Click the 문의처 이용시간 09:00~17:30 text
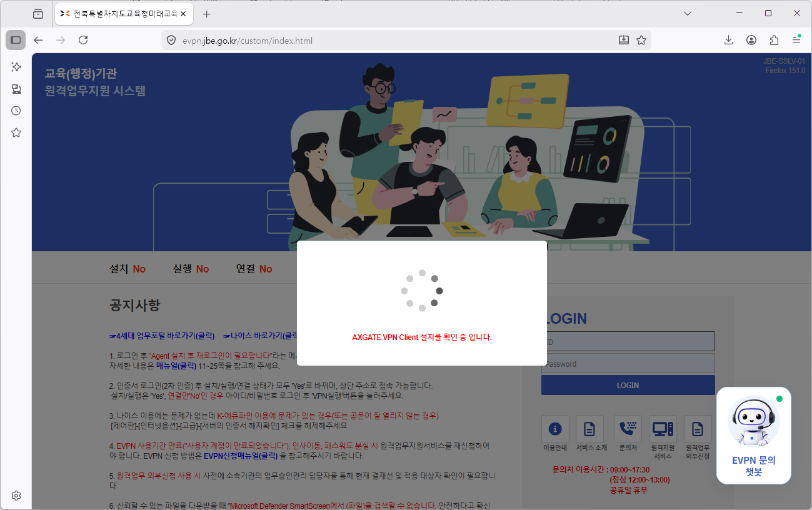The image size is (812, 510). [x=601, y=469]
